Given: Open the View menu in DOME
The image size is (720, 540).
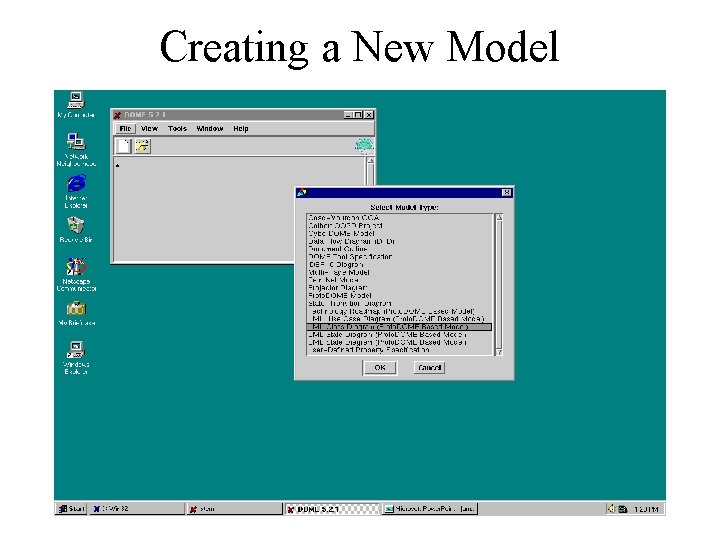Looking at the screenshot, I should coord(149,129).
